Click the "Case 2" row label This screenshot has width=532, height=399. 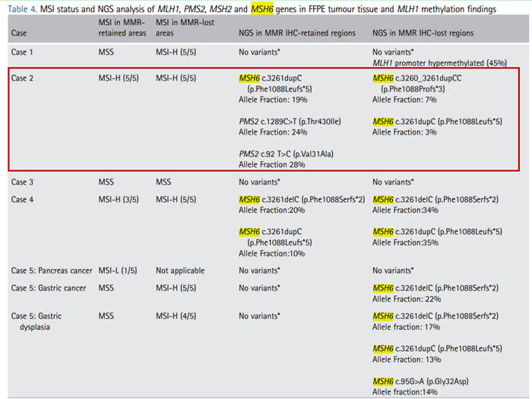point(24,78)
